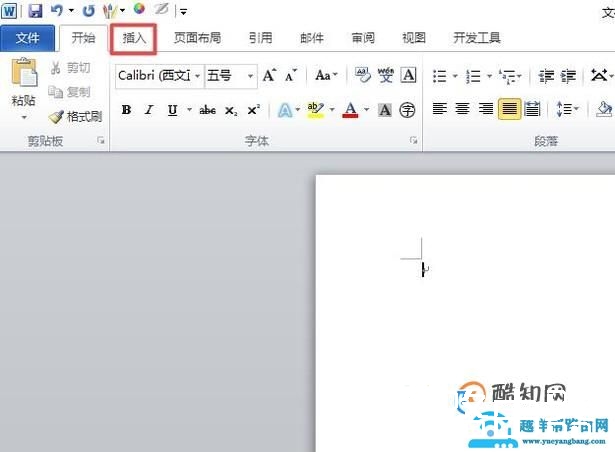Click the numbered list icon

[x=473, y=76]
